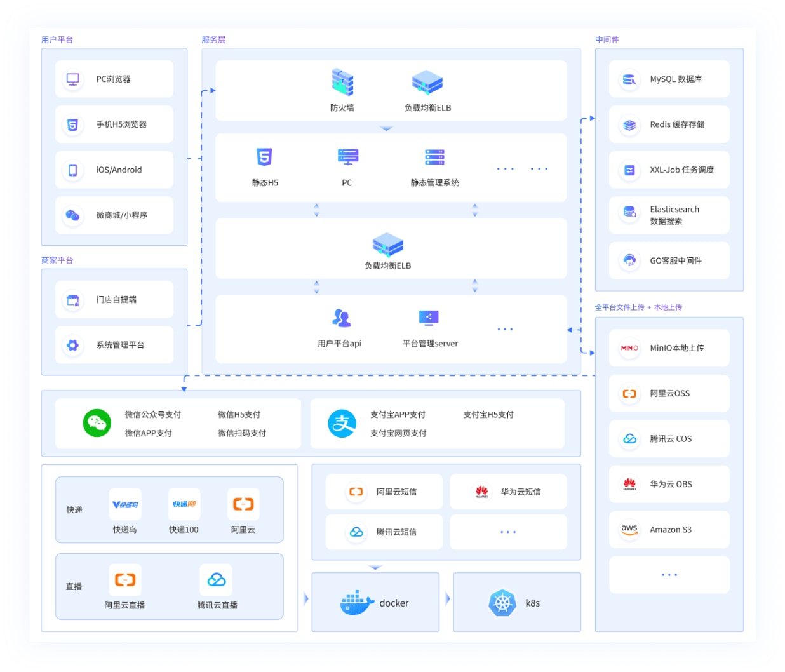Click the 支付宝H5支付 text

point(488,415)
